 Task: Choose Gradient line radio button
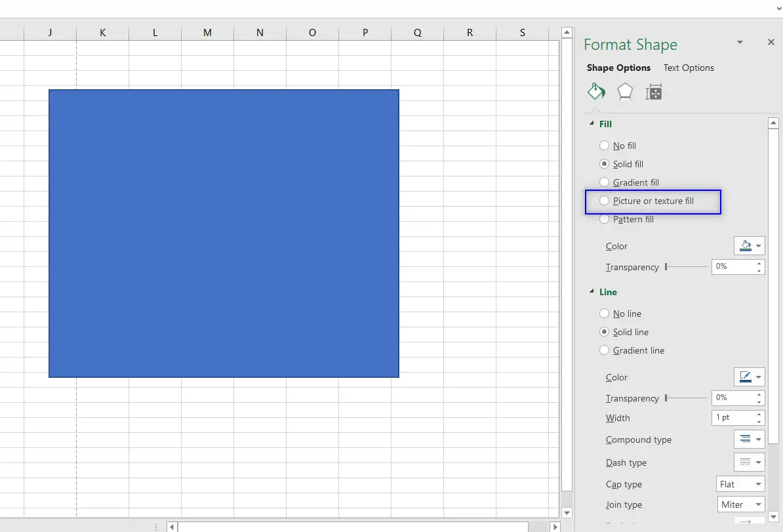click(604, 350)
